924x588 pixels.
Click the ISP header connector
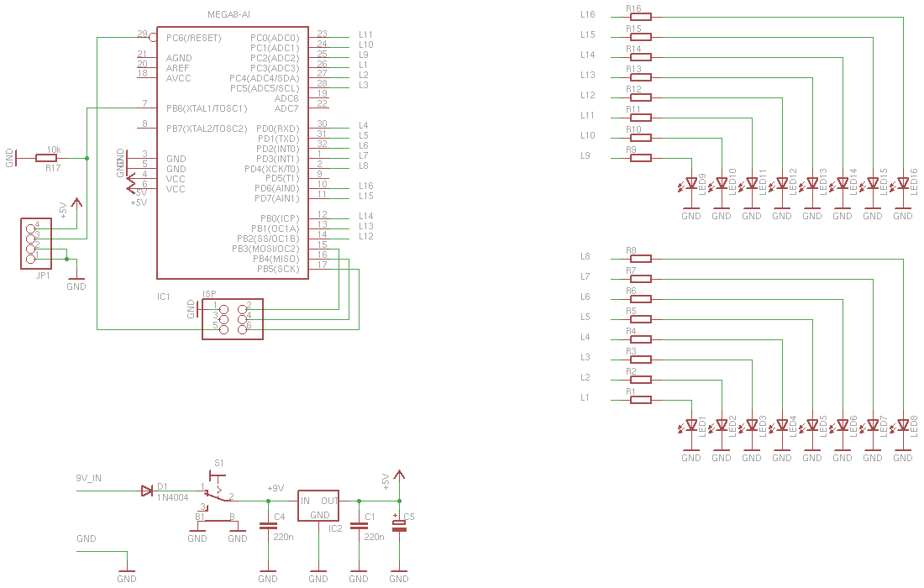232,318
